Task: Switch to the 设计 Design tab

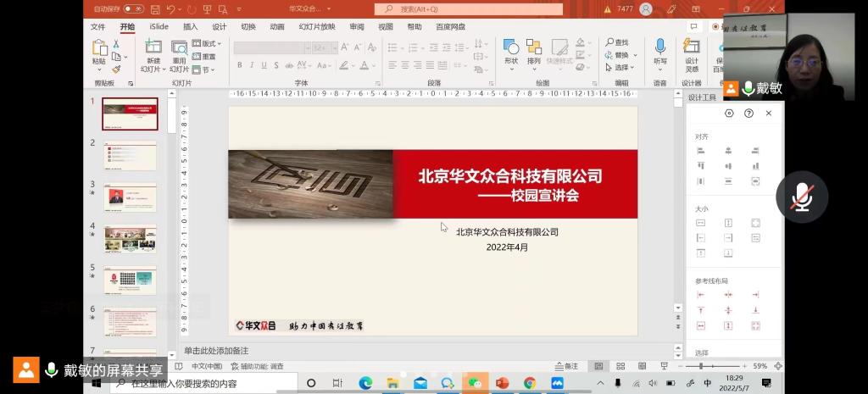Action: click(x=220, y=26)
